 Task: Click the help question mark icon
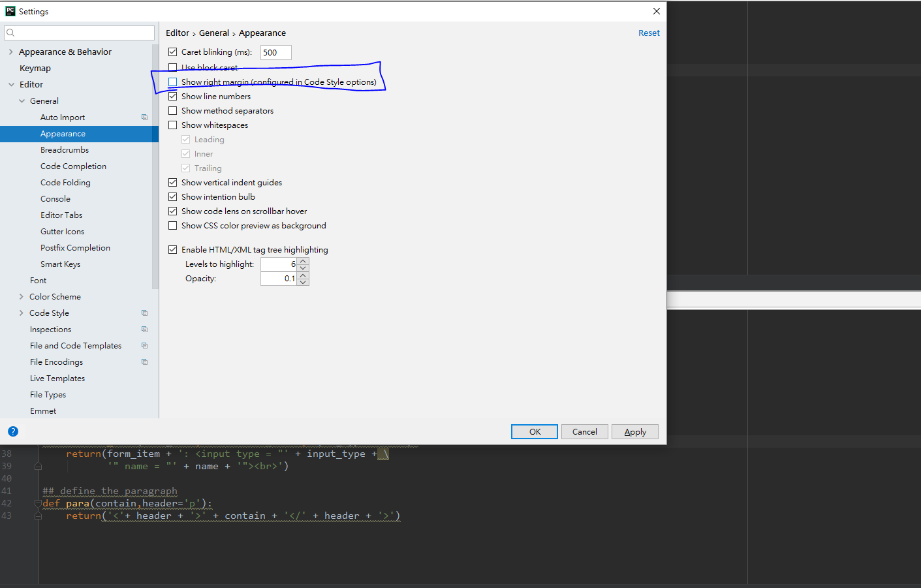(x=13, y=431)
